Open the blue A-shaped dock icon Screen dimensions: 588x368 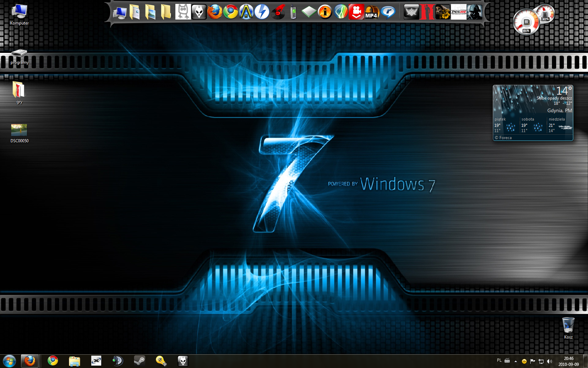pos(246,12)
